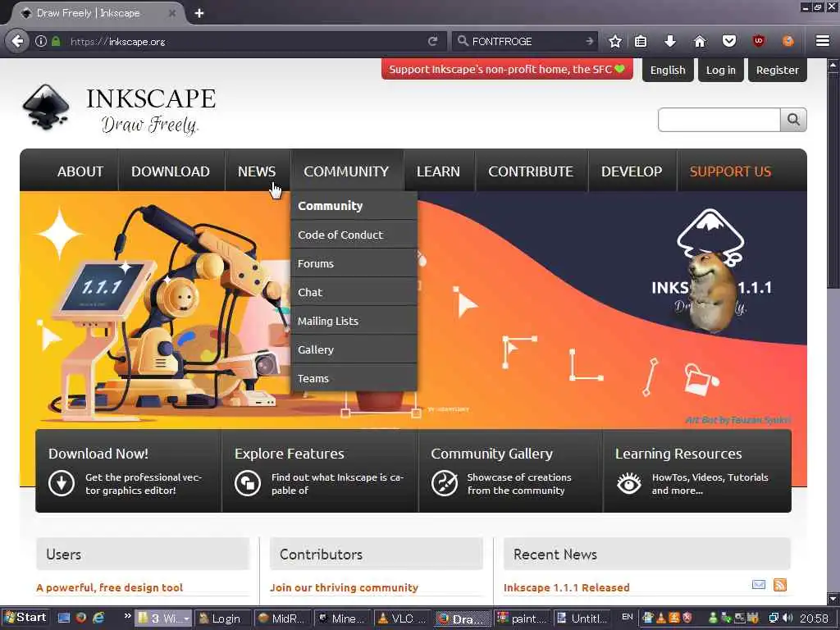
Task: Open the NEWS menu
Action: [257, 171]
